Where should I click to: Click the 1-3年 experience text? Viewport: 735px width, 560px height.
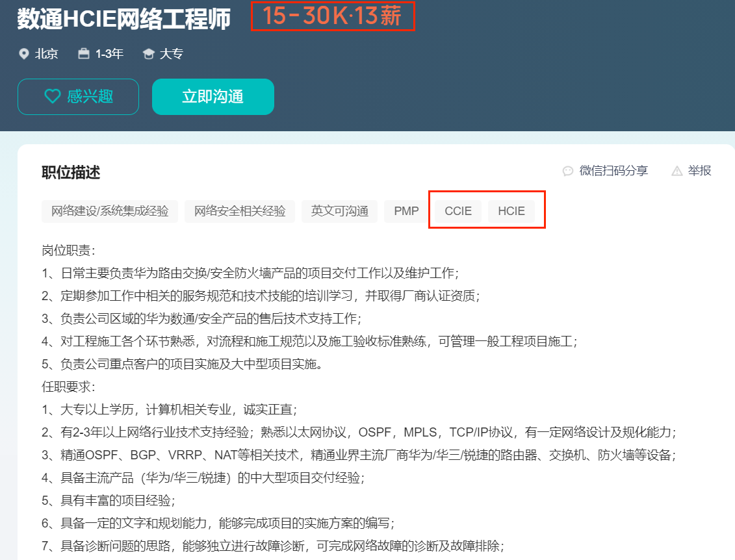109,54
